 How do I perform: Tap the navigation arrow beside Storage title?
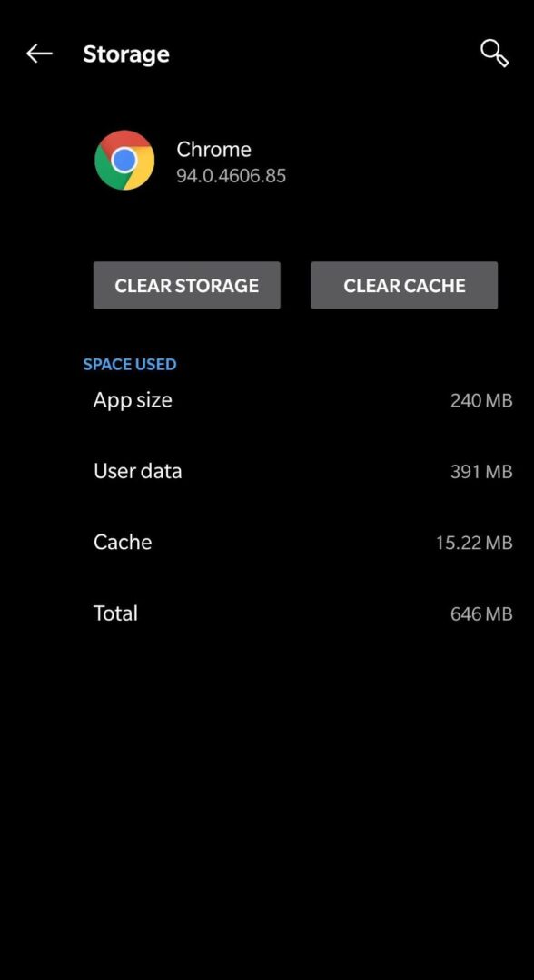(x=39, y=54)
